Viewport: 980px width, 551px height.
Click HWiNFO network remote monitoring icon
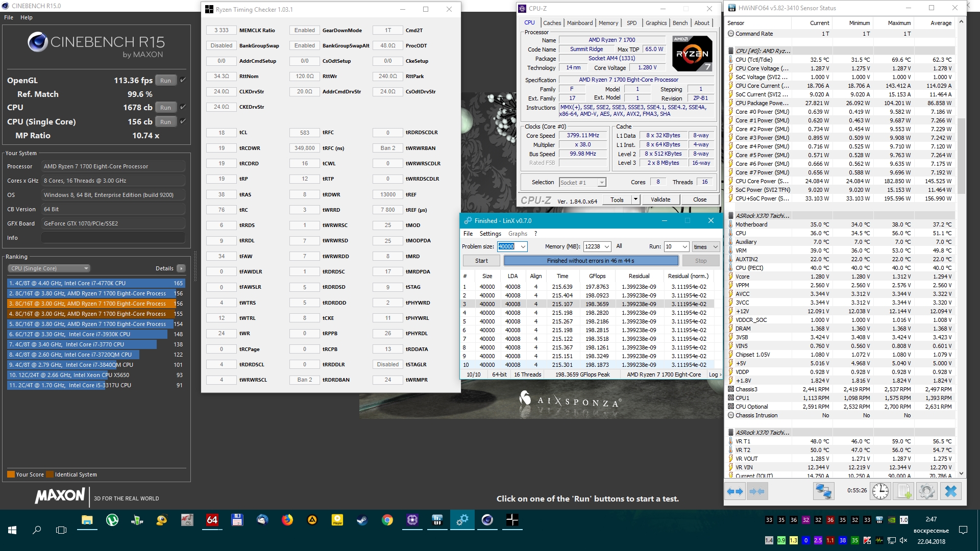tap(823, 491)
